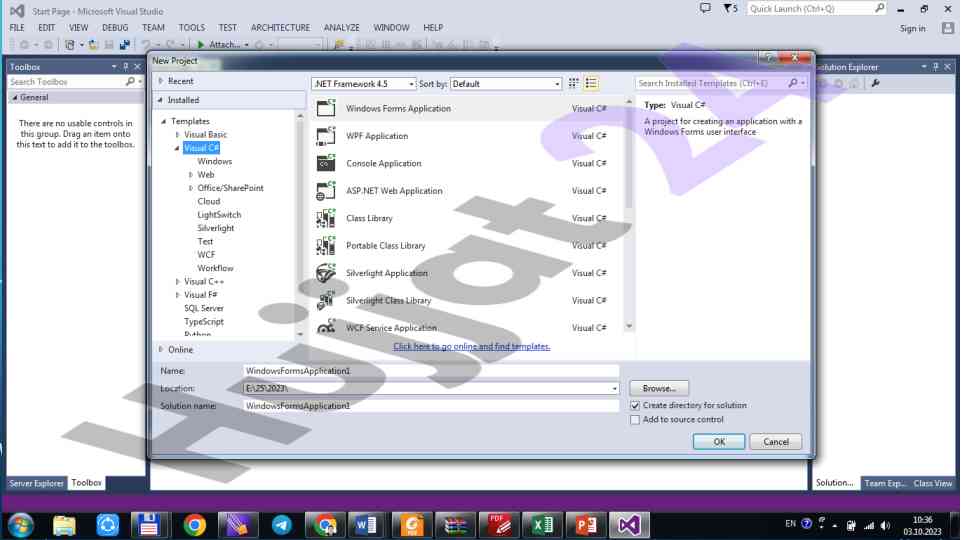Open the Location path dropdown arrow
961x540 pixels.
(x=614, y=389)
